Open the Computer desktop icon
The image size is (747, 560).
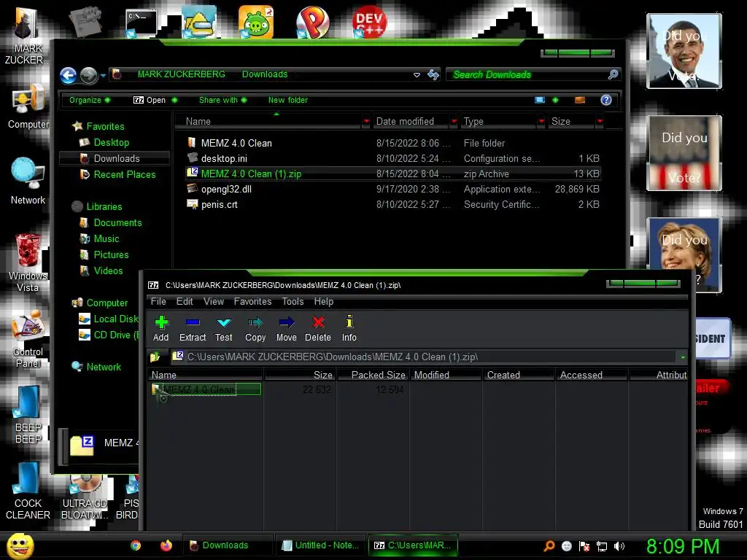(x=28, y=106)
